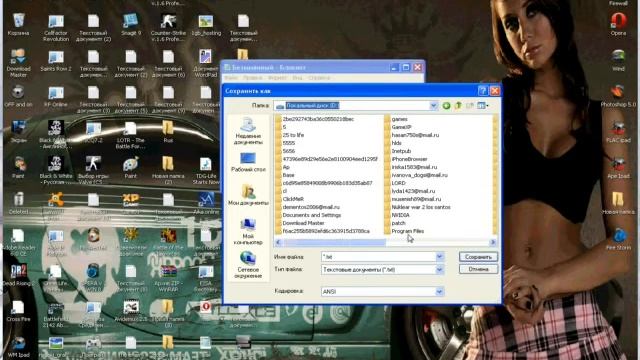Image resolution: width=640 pixels, height=360 pixels.
Task: Click the help question mark in Save dialog
Action: [482, 91]
